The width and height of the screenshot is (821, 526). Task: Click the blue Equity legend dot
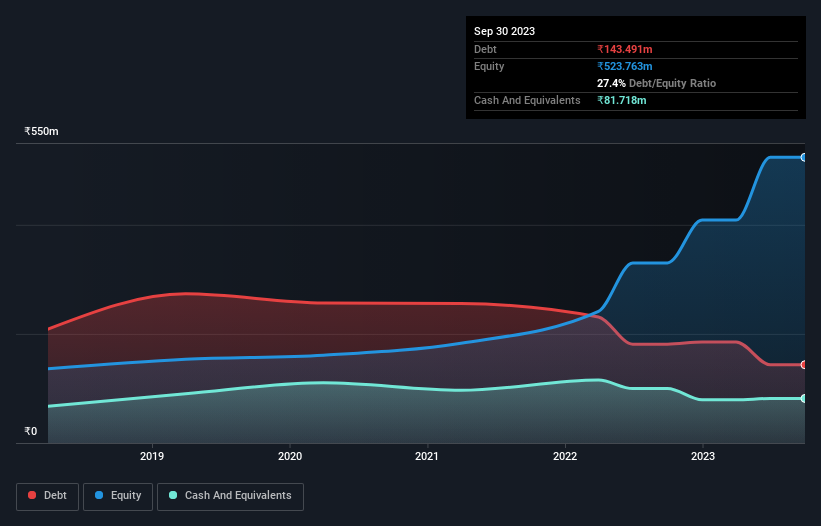pos(99,495)
